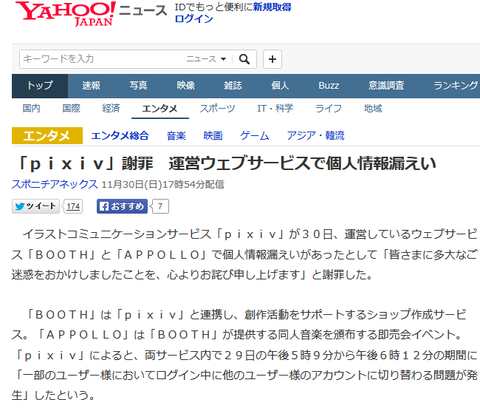The height and width of the screenshot is (411, 480).
Task: Select the スポーツ category
Action: (217, 108)
